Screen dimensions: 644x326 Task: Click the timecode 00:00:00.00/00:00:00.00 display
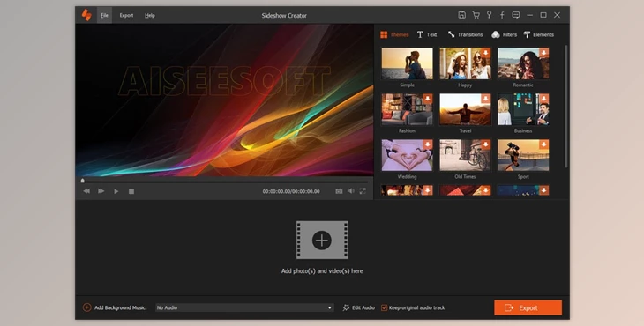click(x=291, y=191)
